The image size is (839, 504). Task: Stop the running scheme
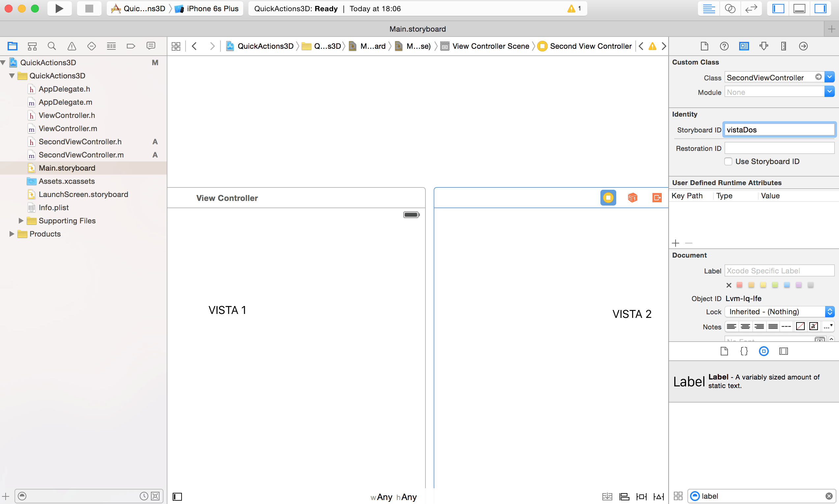tap(89, 9)
